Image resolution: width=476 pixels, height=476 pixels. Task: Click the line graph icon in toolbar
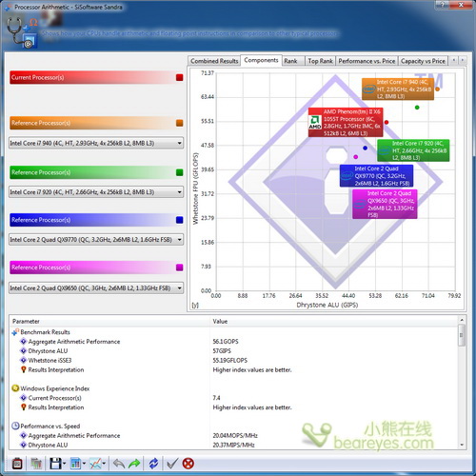95,464
